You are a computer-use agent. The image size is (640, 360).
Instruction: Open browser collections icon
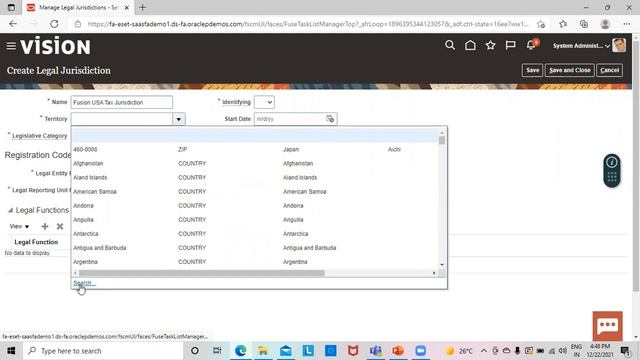[584, 24]
